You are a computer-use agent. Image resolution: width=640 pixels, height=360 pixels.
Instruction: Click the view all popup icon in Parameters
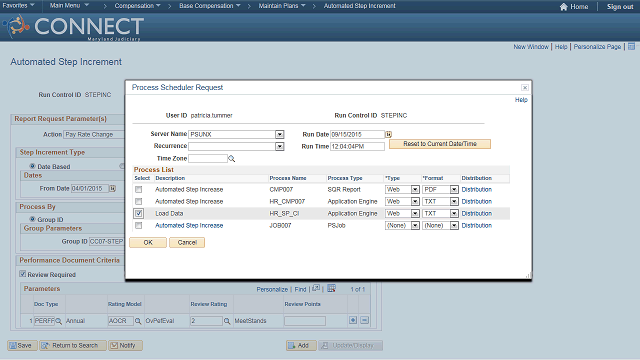pyautogui.click(x=316, y=288)
